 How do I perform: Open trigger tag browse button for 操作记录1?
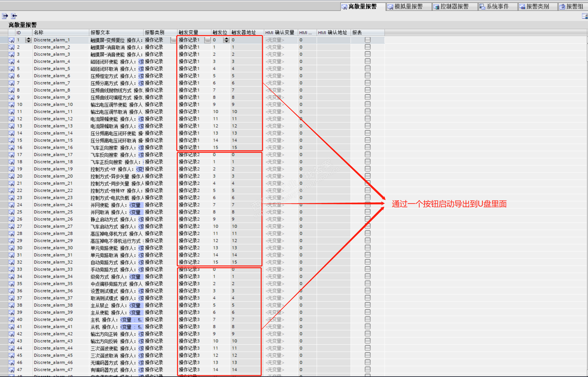(208, 40)
